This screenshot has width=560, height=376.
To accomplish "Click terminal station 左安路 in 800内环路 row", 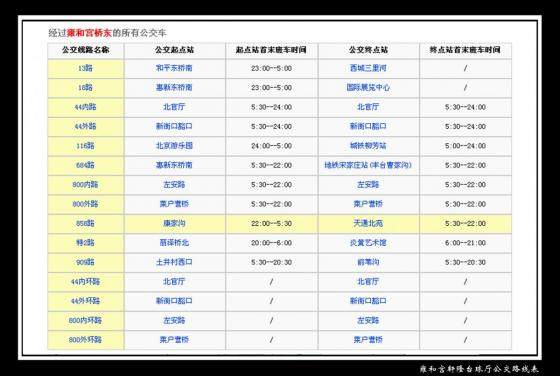I will pyautogui.click(x=368, y=320).
